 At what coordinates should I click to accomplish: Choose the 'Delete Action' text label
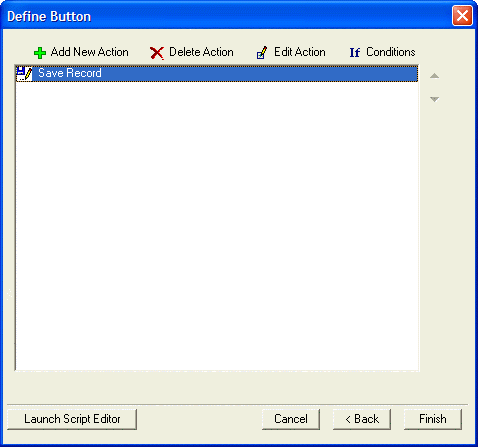[201, 52]
